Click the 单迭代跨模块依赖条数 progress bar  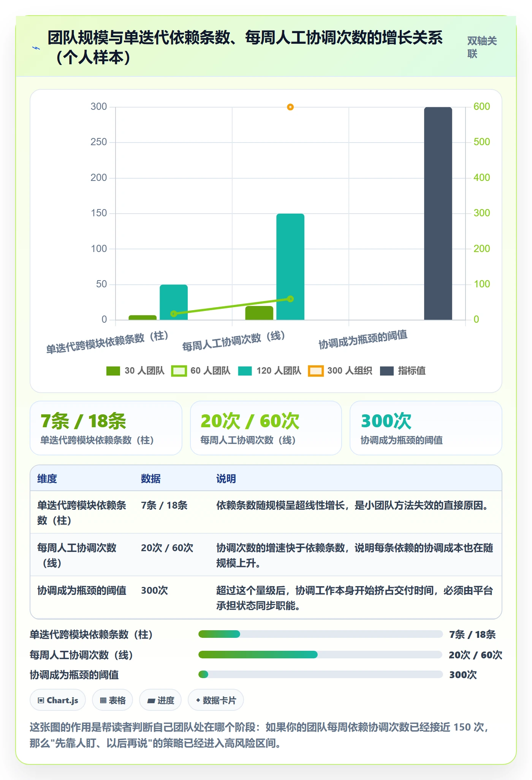321,634
